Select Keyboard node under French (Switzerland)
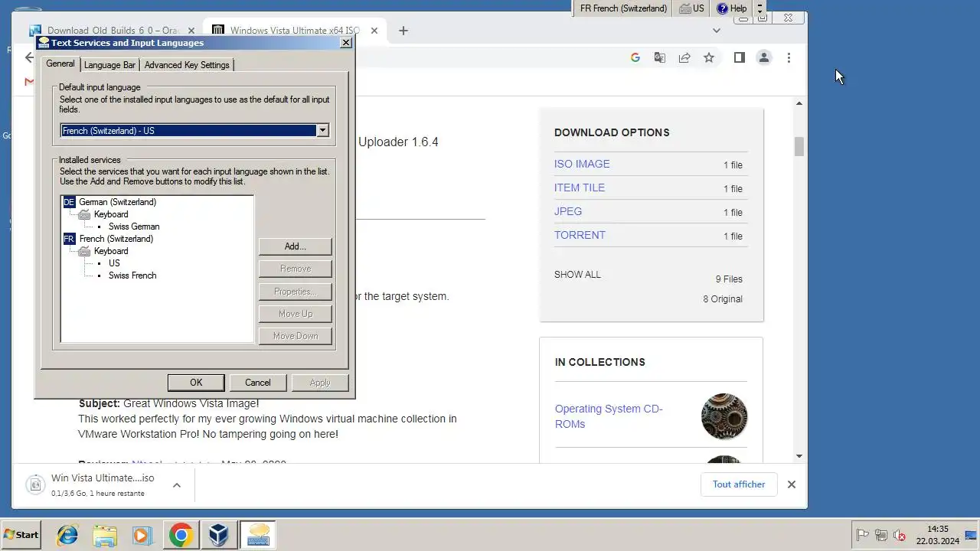The height and width of the screenshot is (551, 980). (111, 251)
